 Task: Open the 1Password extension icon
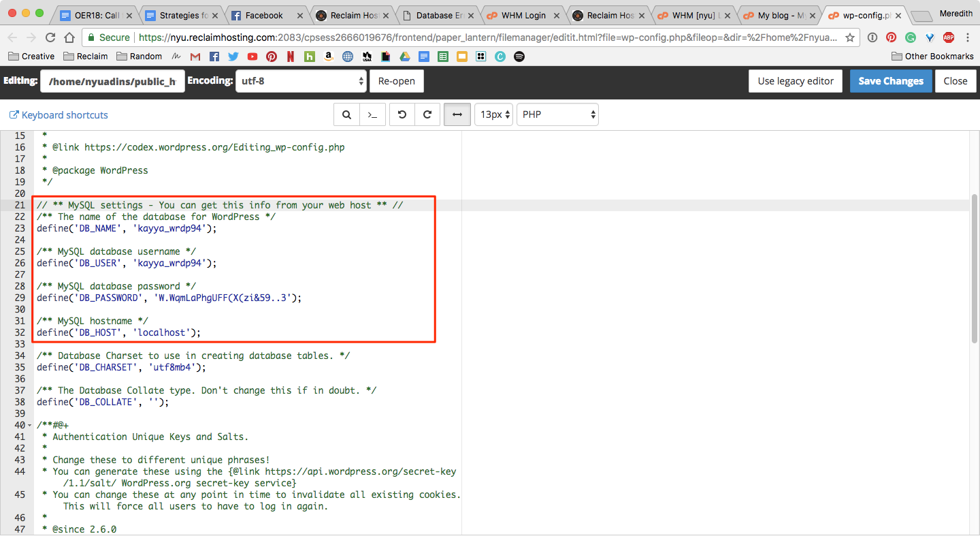872,37
